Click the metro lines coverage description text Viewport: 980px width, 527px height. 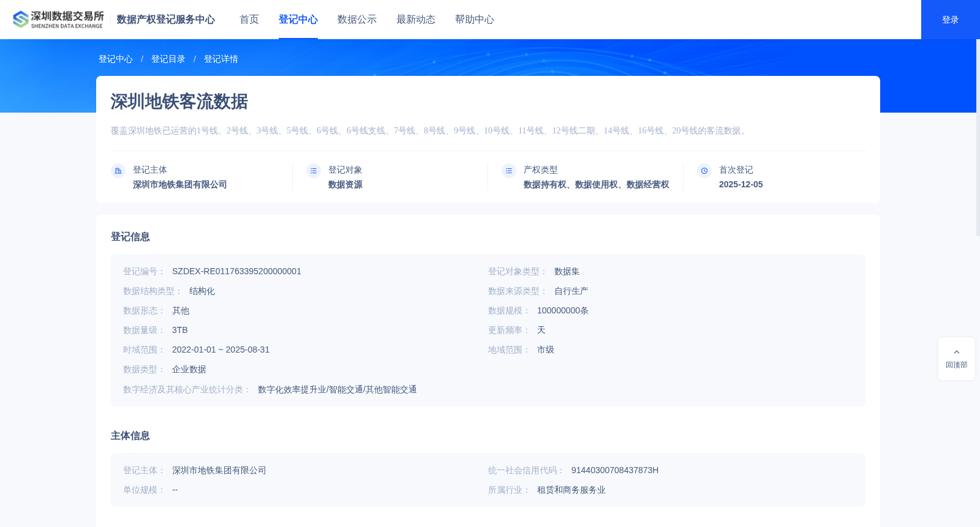pyautogui.click(x=430, y=130)
